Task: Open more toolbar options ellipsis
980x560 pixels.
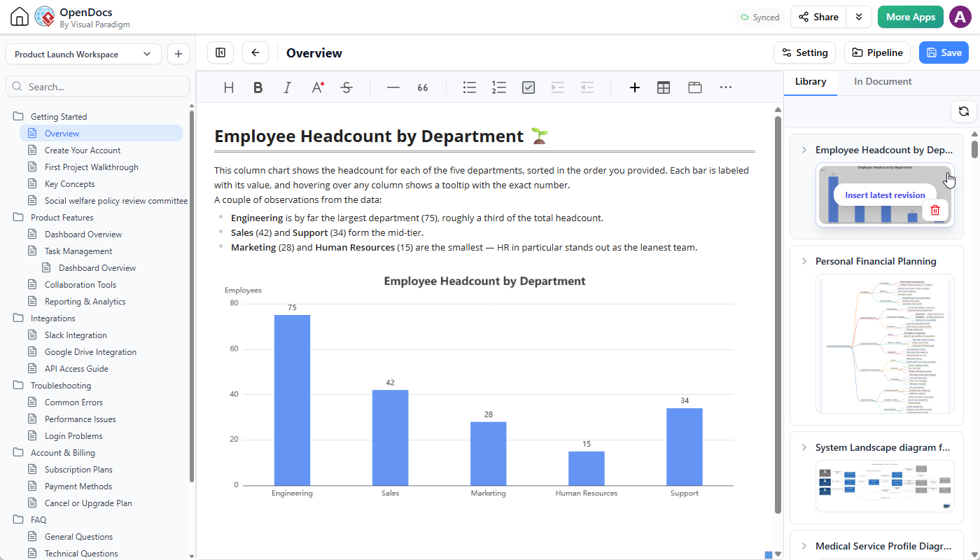Action: (x=726, y=87)
